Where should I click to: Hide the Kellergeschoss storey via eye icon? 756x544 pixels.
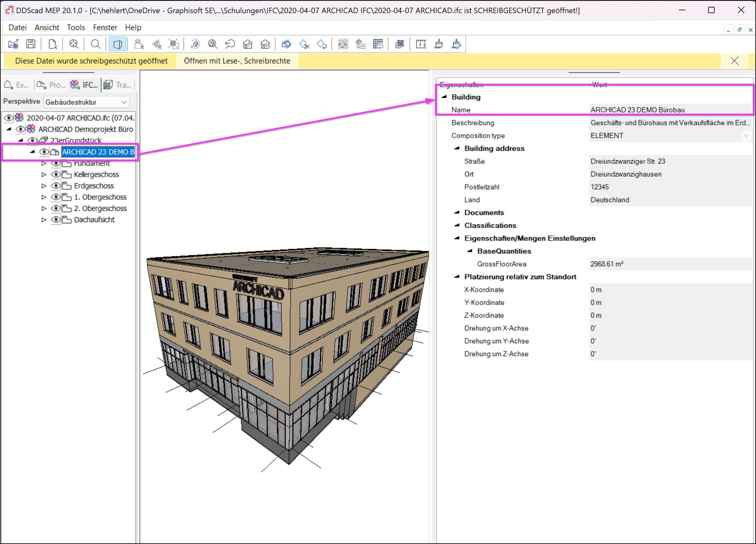tap(56, 174)
